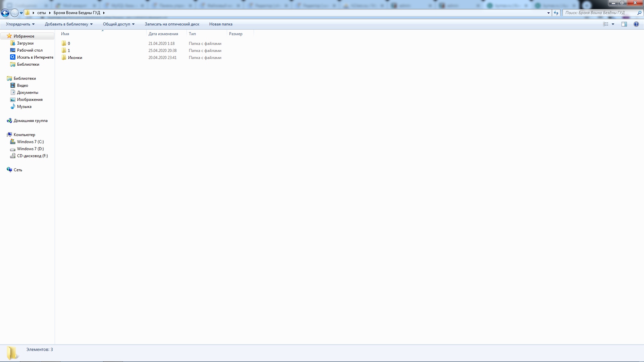Click the refresh address bar icon
The width and height of the screenshot is (644, 362).
tap(556, 13)
